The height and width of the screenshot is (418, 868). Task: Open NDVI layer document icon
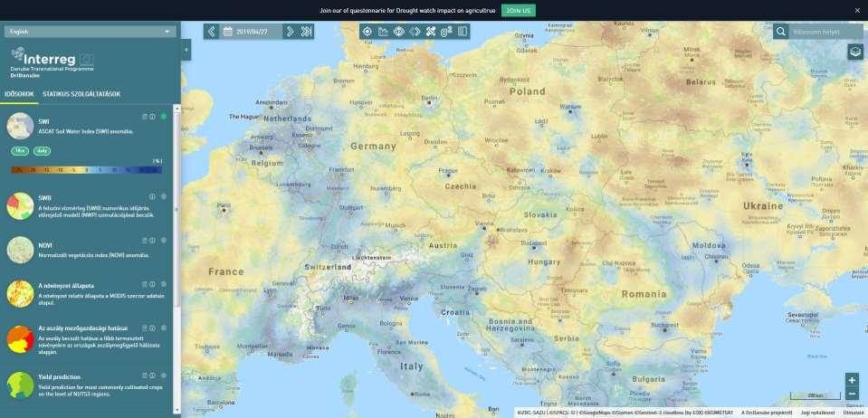point(145,241)
